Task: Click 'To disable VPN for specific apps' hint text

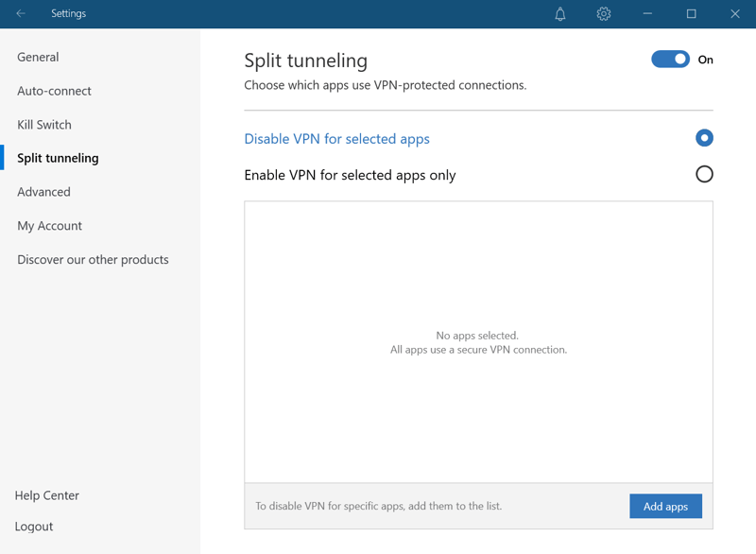Action: (x=379, y=507)
